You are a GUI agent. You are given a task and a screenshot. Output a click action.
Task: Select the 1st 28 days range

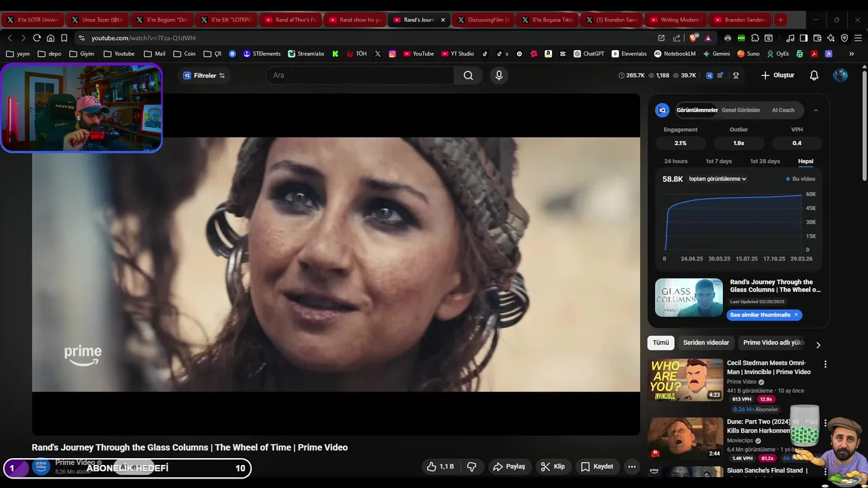765,161
